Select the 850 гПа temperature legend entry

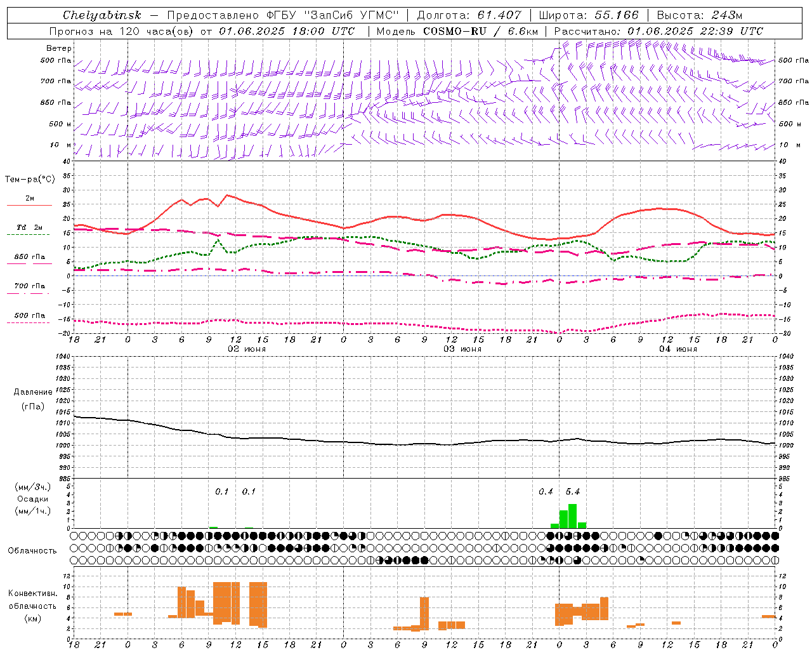click(30, 257)
